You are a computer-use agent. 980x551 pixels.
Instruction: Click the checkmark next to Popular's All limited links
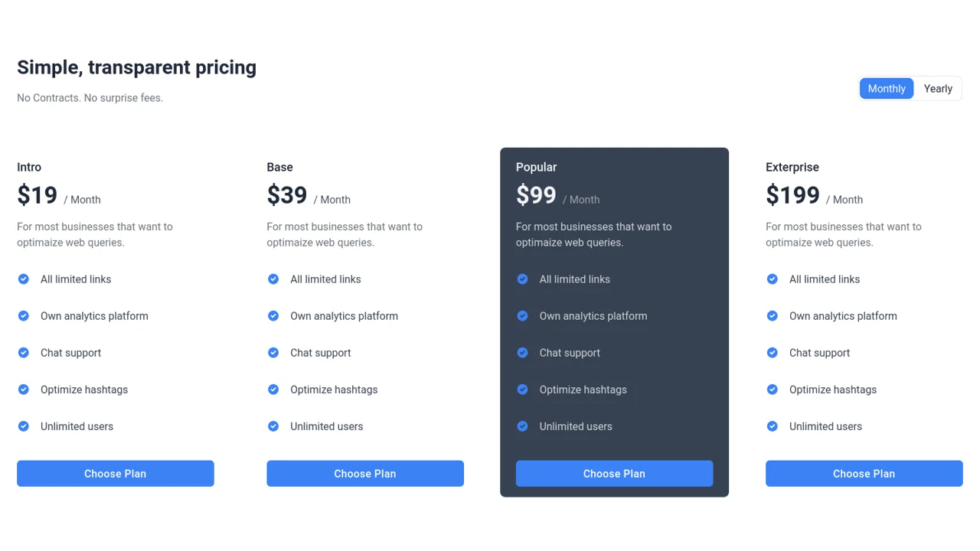click(522, 279)
